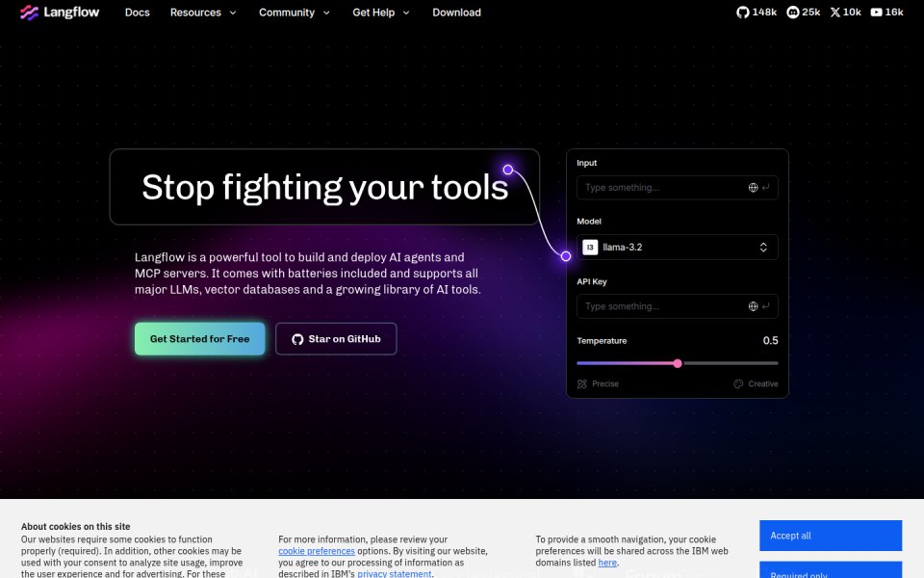The image size is (924, 578).
Task: Click purple connector node near Model panel
Action: 566,256
